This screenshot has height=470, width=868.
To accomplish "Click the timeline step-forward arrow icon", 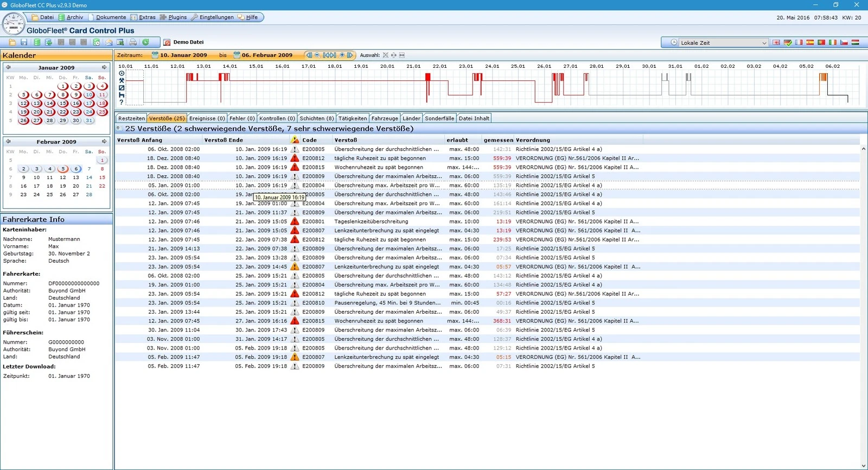I will pyautogui.click(x=350, y=55).
